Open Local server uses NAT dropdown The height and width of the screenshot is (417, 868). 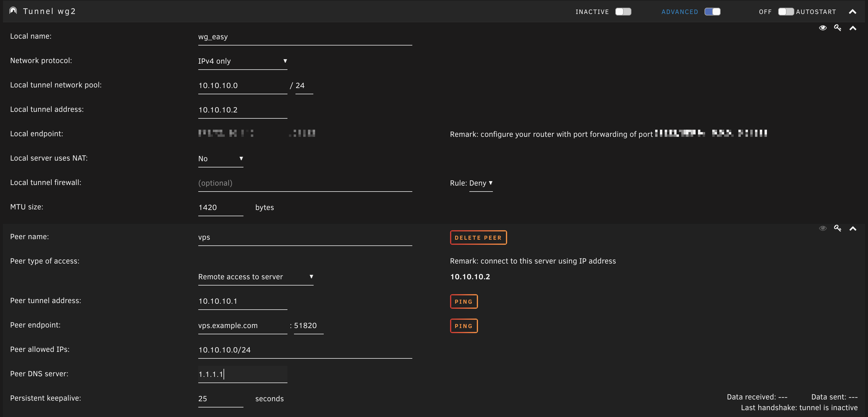(220, 159)
